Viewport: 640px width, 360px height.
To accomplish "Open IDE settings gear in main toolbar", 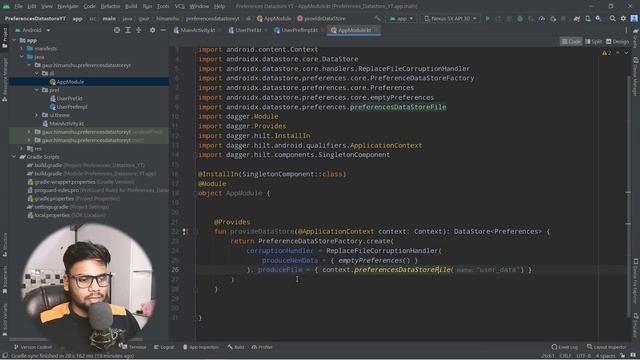I will click(x=623, y=18).
